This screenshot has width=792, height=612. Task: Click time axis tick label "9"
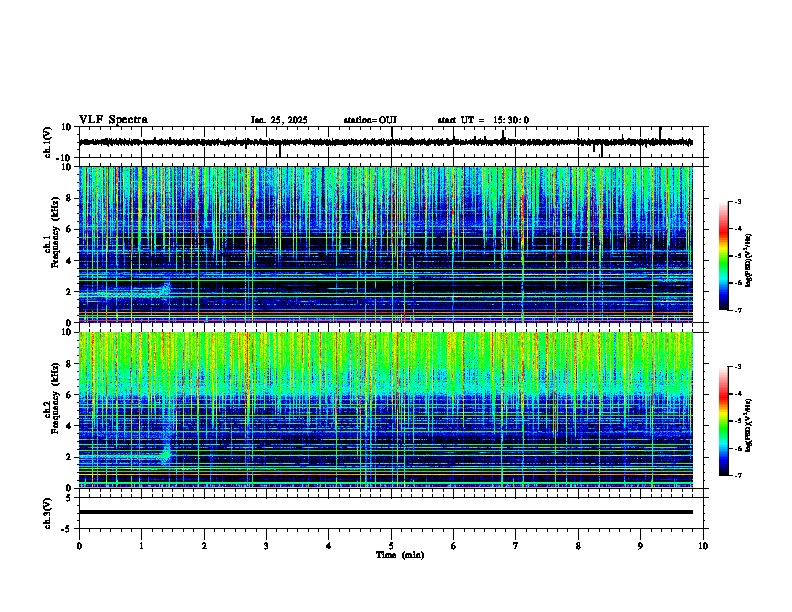coord(641,546)
